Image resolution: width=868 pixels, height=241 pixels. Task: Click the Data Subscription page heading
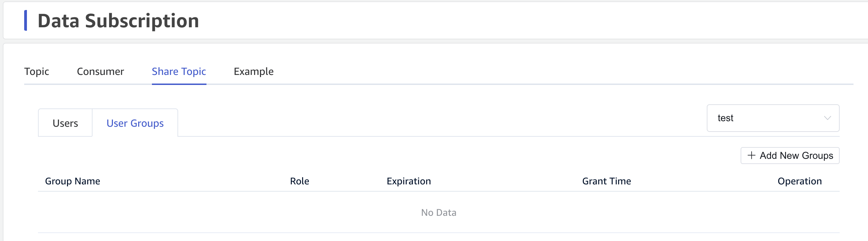click(x=118, y=21)
